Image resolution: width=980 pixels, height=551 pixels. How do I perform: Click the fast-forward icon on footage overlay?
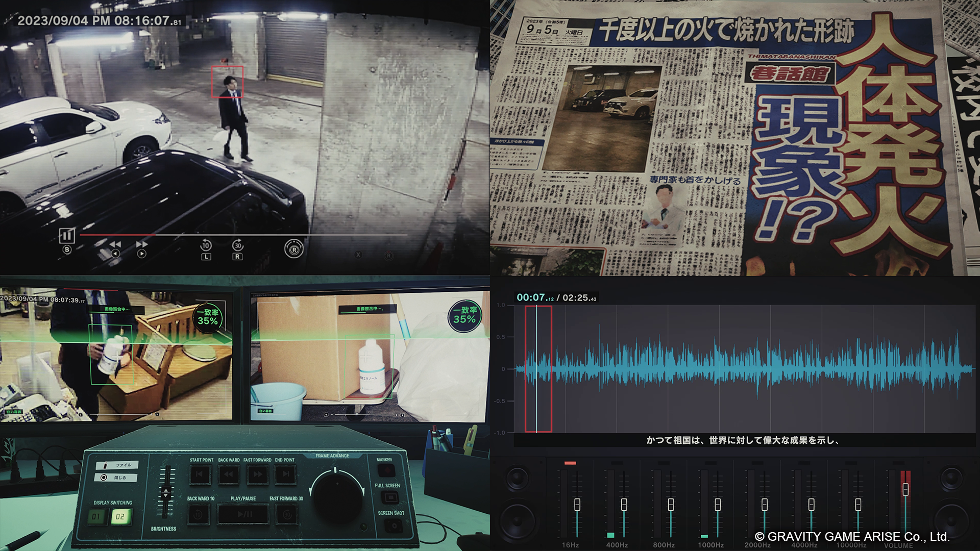tap(142, 244)
